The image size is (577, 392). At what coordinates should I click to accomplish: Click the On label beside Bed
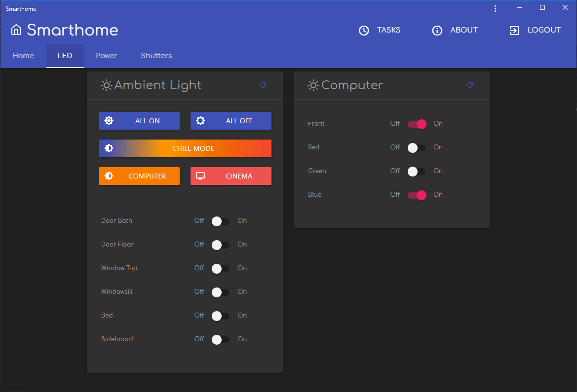click(x=242, y=315)
